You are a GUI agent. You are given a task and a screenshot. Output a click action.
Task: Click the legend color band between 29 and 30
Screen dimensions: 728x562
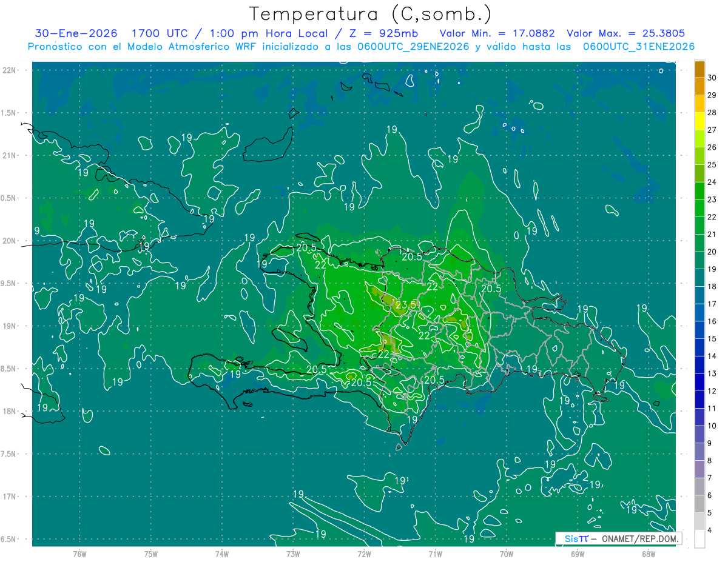[x=699, y=86]
